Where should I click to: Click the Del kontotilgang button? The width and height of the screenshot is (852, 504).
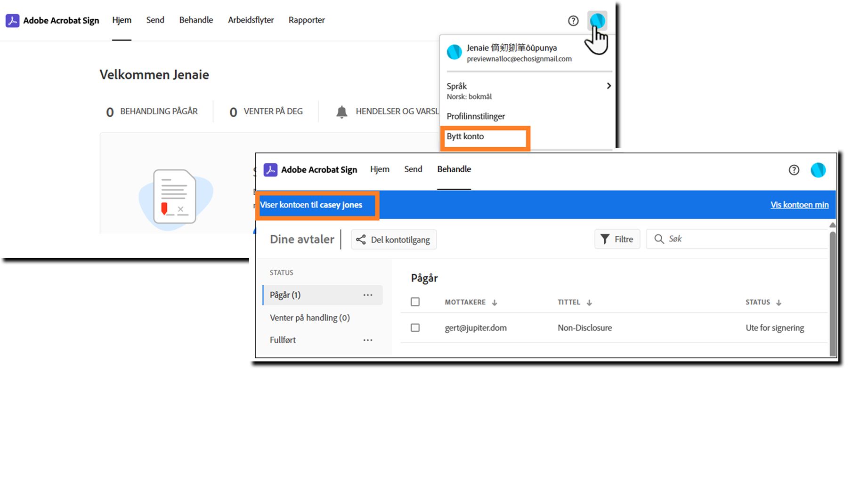[x=394, y=240]
